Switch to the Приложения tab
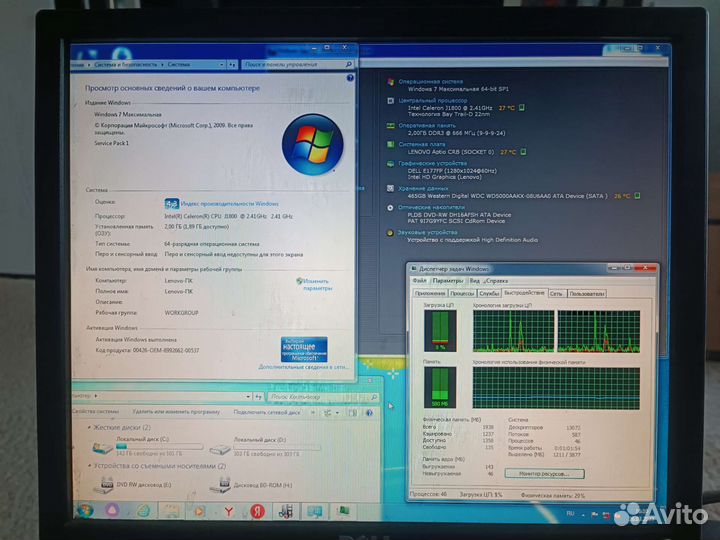 click(x=430, y=293)
